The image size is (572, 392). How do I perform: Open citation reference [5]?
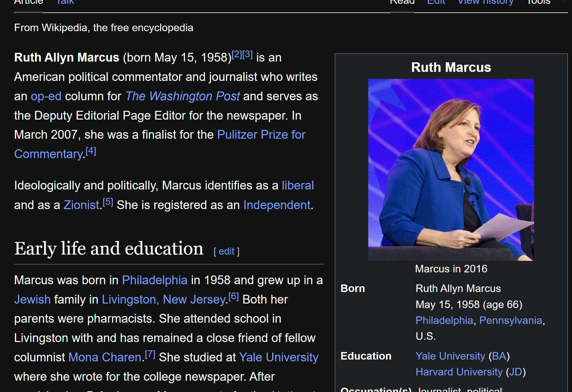click(108, 202)
